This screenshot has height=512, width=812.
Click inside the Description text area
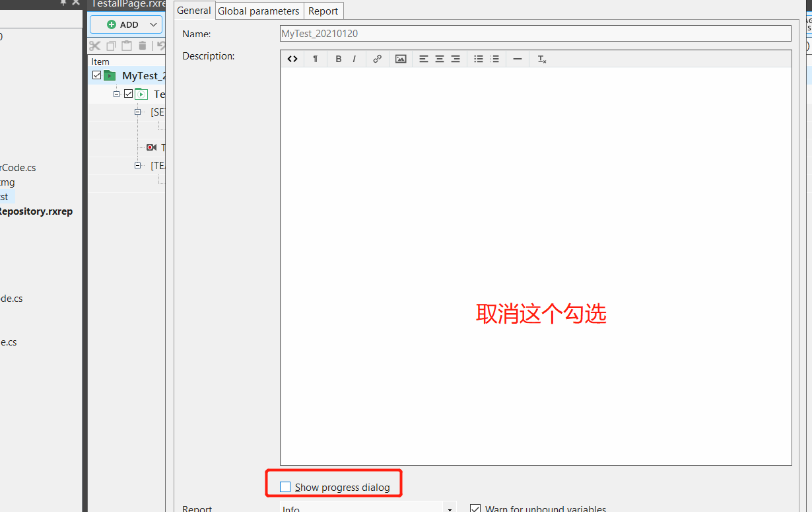[x=535, y=266]
